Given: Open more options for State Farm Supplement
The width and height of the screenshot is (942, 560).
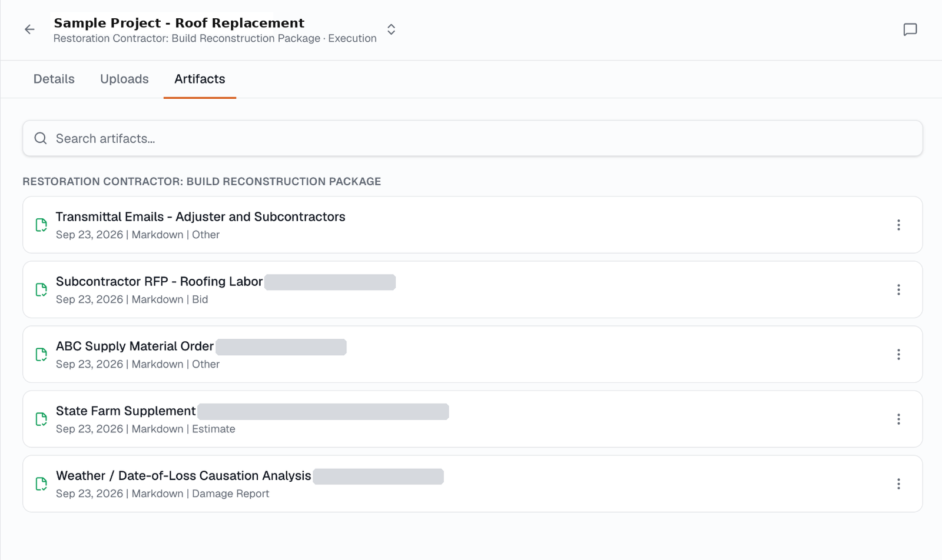Looking at the screenshot, I should (898, 419).
